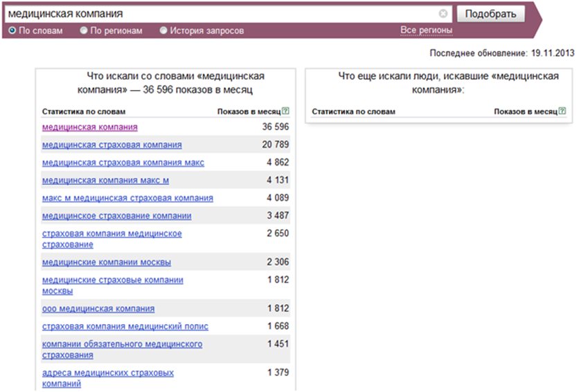Click the value 2 306
581x392 pixels.
click(x=278, y=262)
